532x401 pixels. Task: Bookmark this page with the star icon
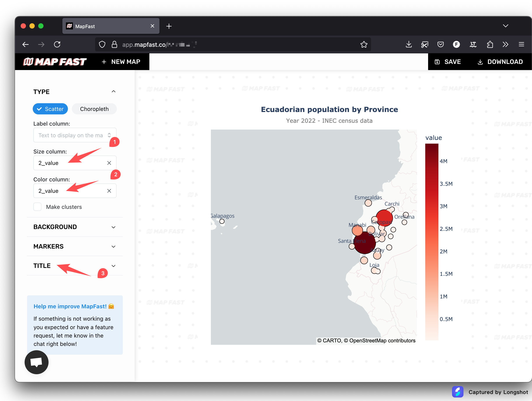[x=364, y=45]
